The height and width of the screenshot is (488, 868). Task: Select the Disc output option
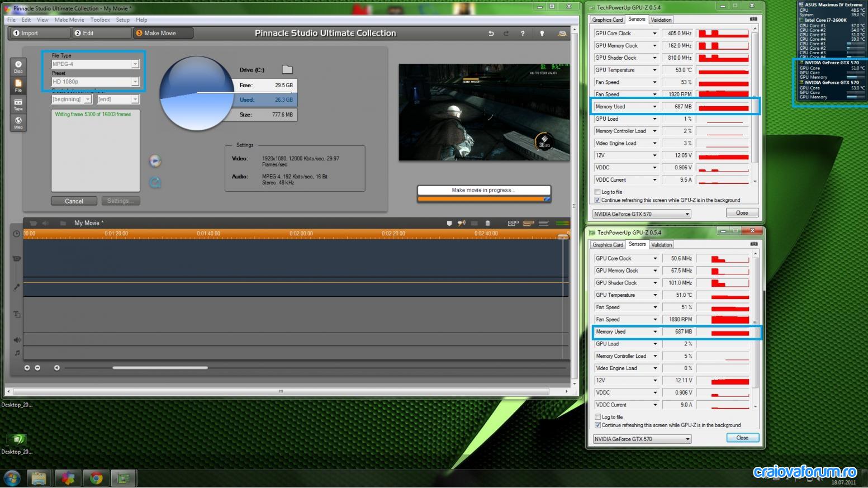[18, 67]
